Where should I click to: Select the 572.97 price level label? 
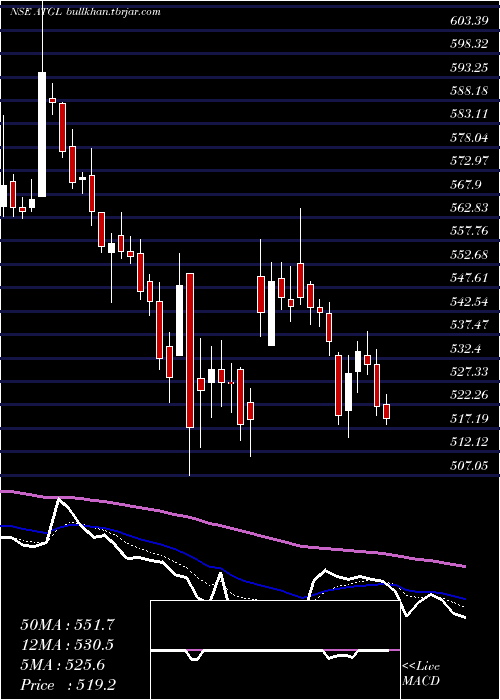point(469,161)
